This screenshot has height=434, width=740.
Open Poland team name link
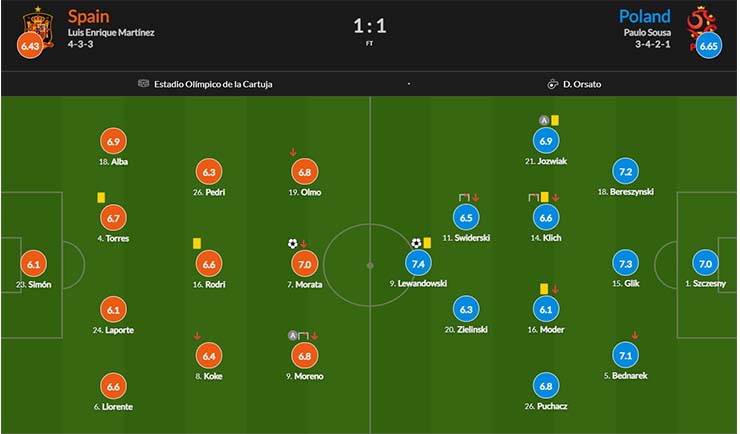(x=644, y=17)
